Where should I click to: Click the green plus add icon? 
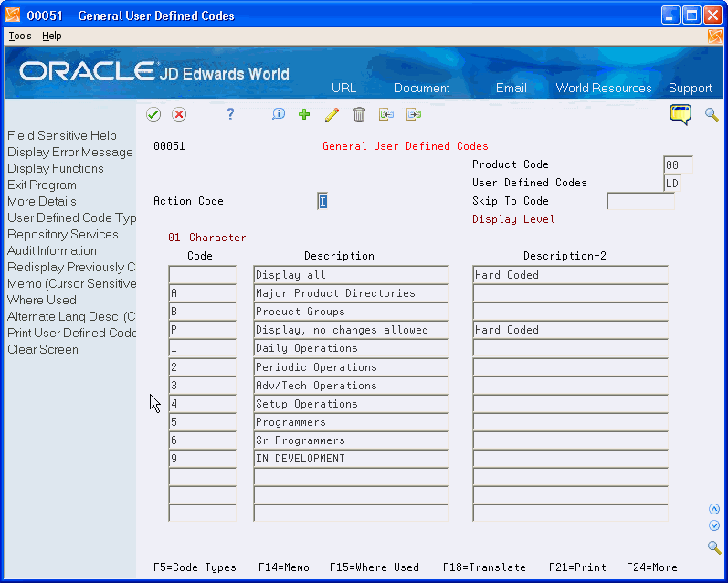(304, 114)
